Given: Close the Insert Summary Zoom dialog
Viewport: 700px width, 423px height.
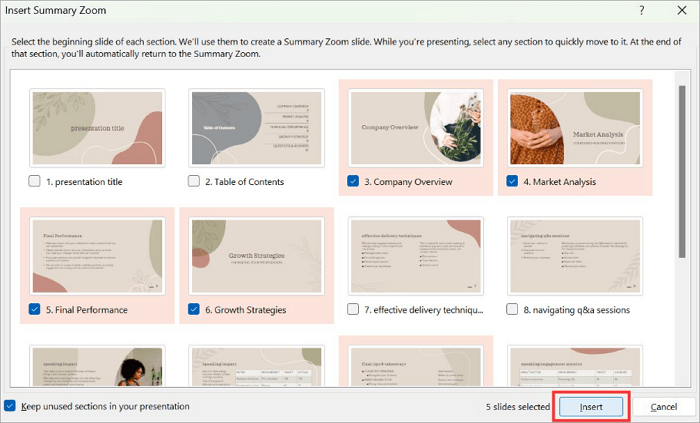Looking at the screenshot, I should tap(682, 10).
